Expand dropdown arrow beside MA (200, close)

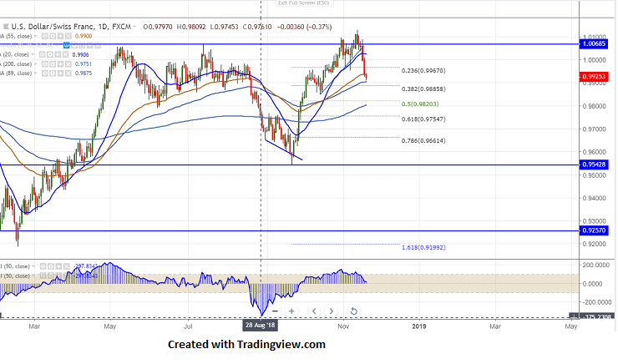35,63
